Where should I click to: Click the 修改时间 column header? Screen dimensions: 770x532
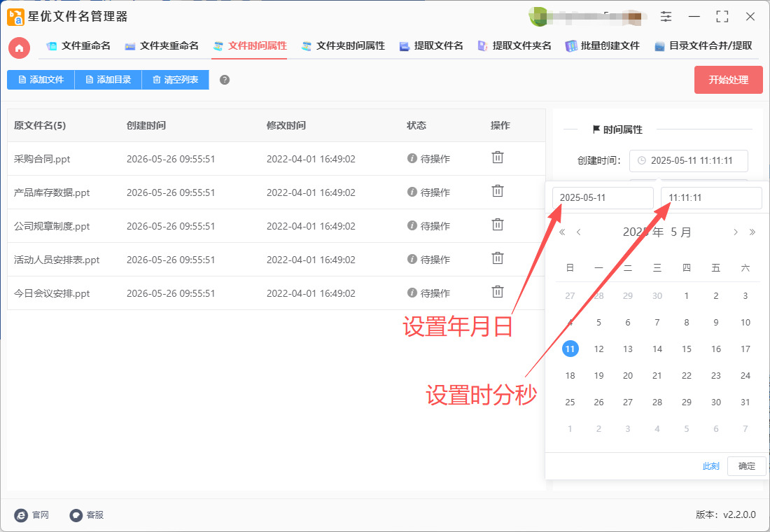pyautogui.click(x=286, y=125)
